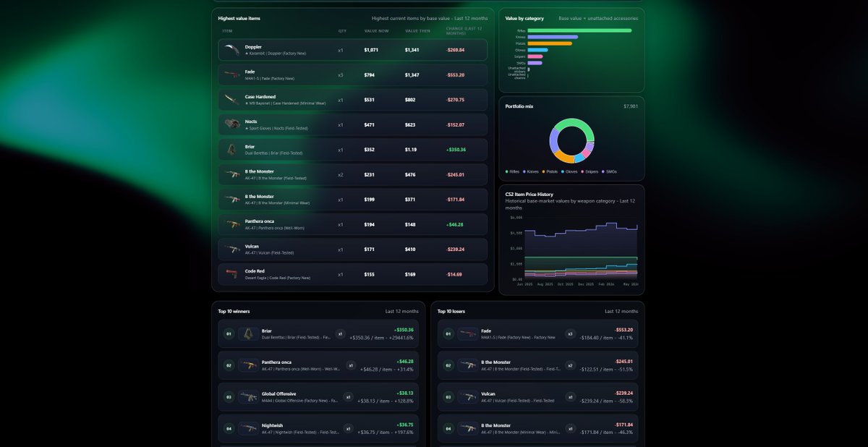Click Briar thumbnail in Top 10 winners
Viewport: 868px width, 447px height.
(248, 333)
